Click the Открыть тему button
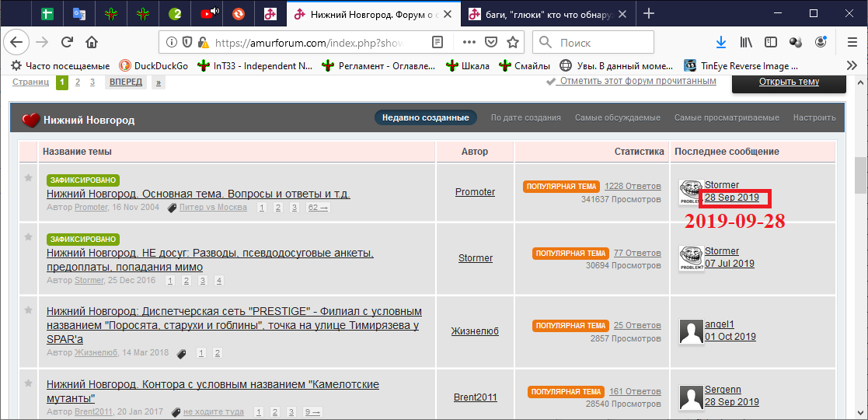 click(788, 82)
